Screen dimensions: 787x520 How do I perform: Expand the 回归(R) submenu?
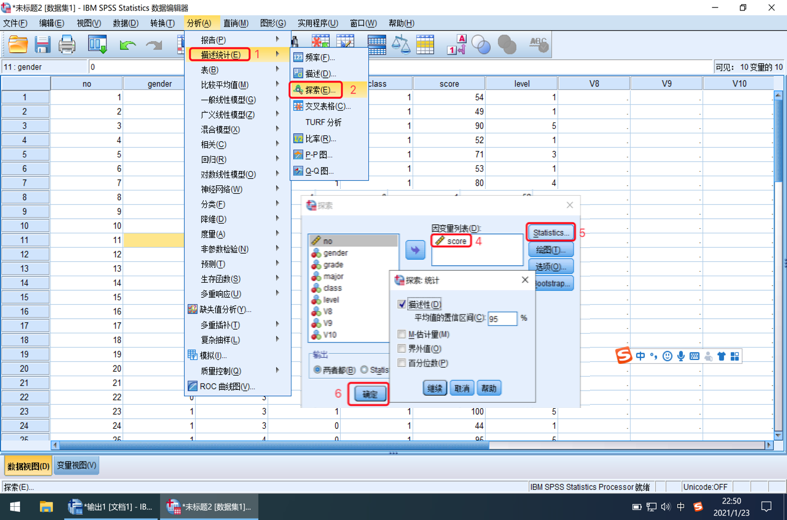(238, 160)
